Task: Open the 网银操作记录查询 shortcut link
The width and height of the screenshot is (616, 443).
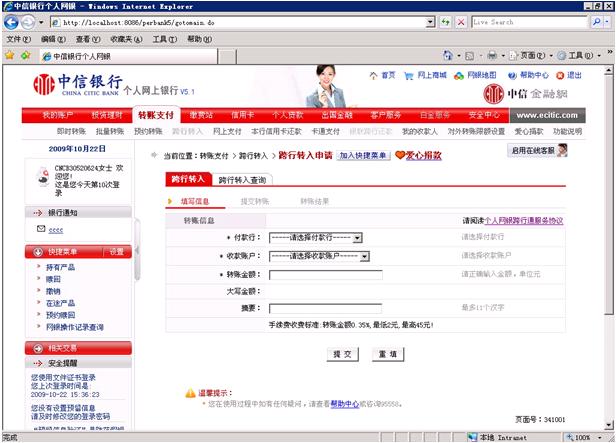Action: [75, 327]
